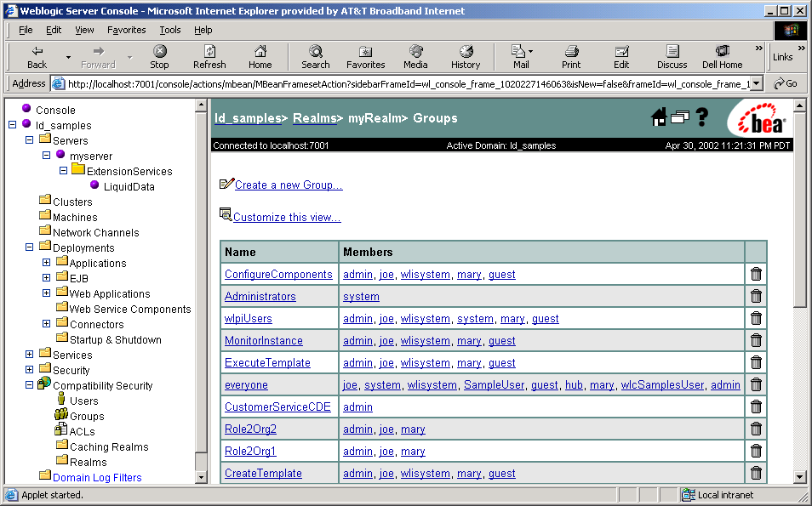Click trash icon for wlpiUsers row

pos(756,319)
